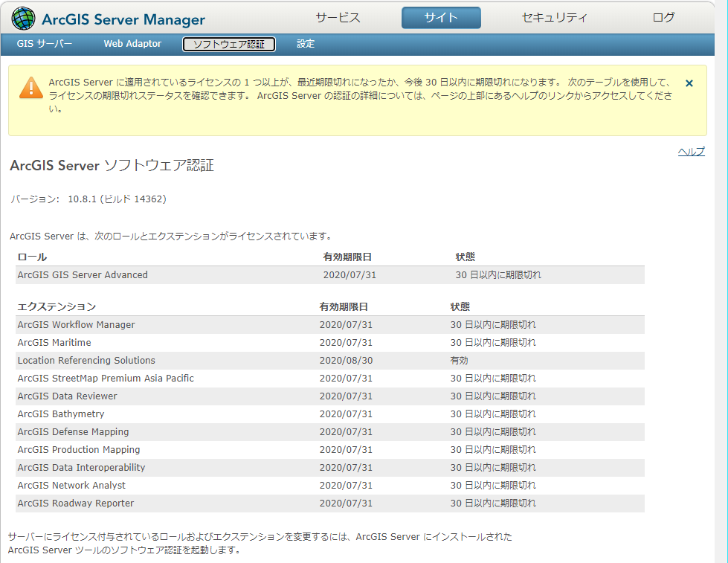728x563 pixels.
Task: Click the 有効 status cell
Action: click(459, 361)
